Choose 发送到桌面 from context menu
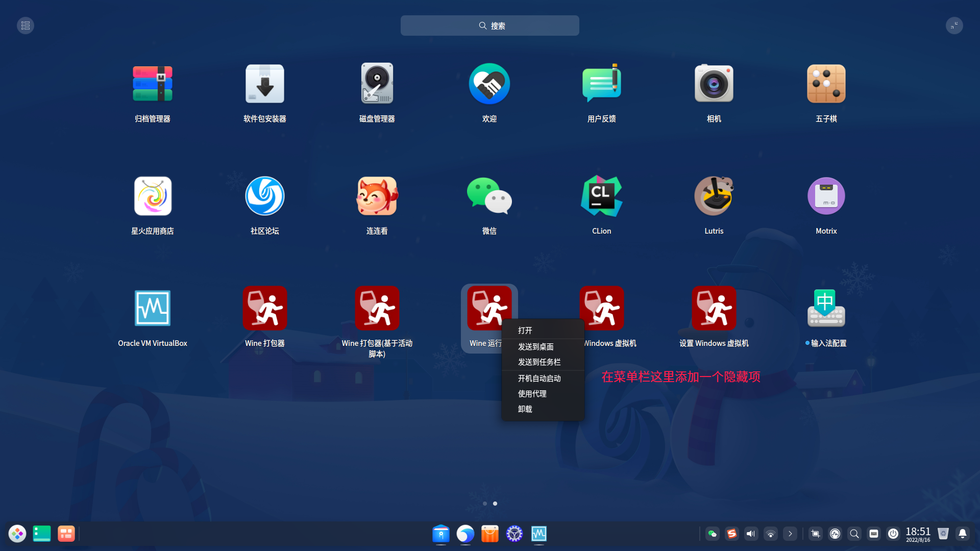The width and height of the screenshot is (980, 551). (x=535, y=347)
